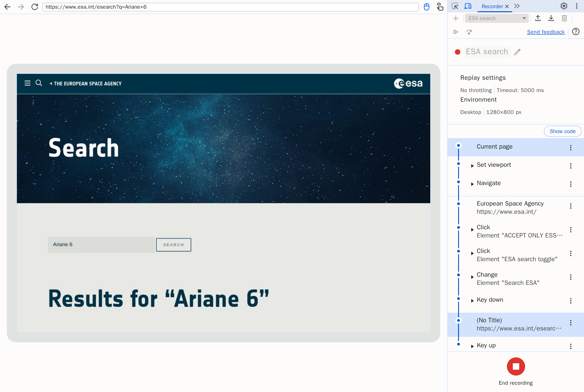The width and height of the screenshot is (584, 392).
Task: Show more DevTools tabs
Action: (x=517, y=6)
